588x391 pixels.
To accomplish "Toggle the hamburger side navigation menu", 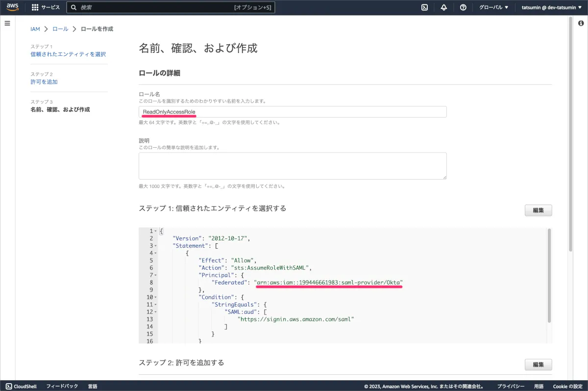I will pyautogui.click(x=7, y=24).
